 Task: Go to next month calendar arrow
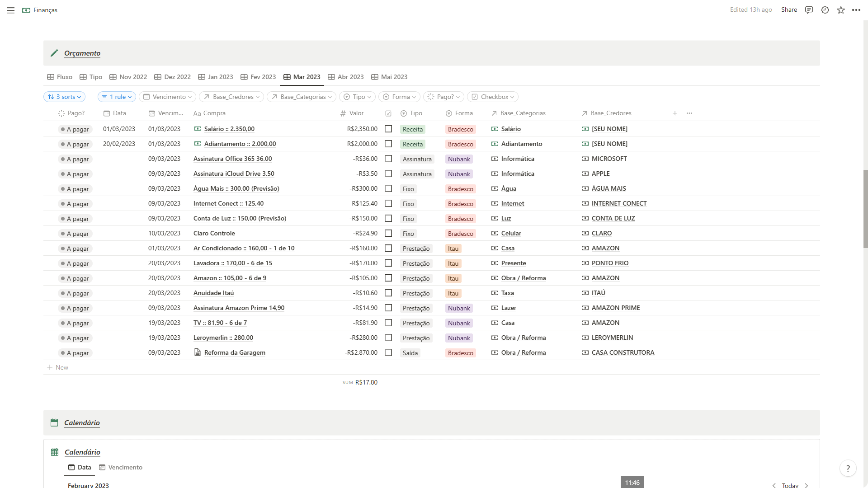point(807,485)
